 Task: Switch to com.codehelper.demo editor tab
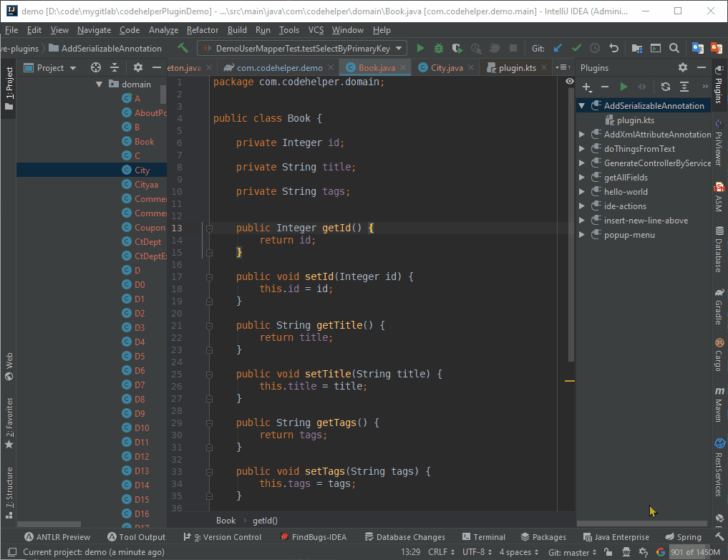pos(279,68)
